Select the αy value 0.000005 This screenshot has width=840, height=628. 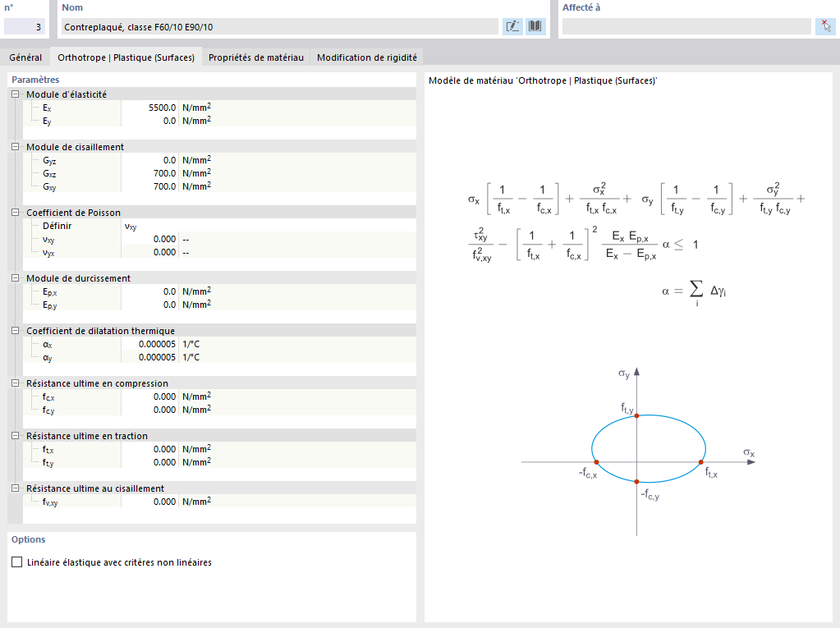pos(149,357)
